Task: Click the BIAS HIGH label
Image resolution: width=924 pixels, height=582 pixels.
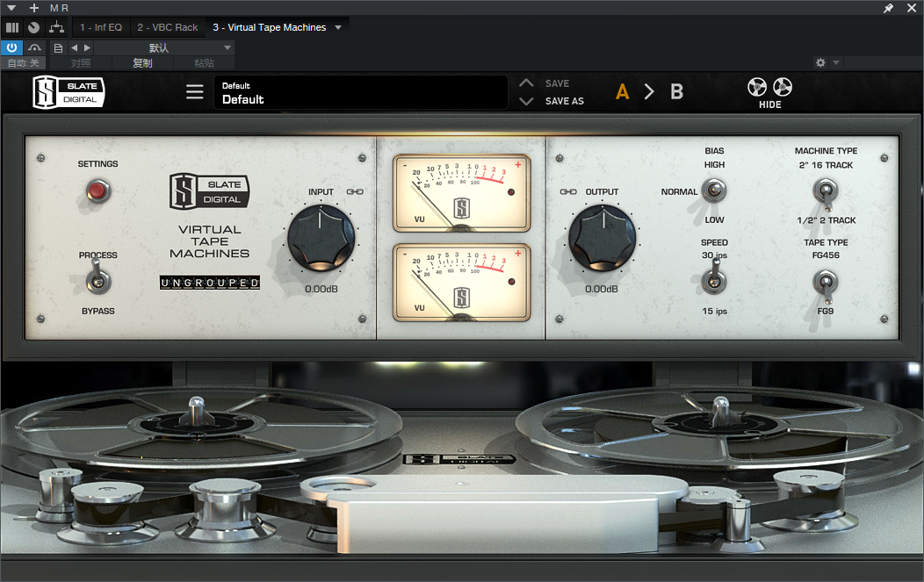Action: (714, 165)
